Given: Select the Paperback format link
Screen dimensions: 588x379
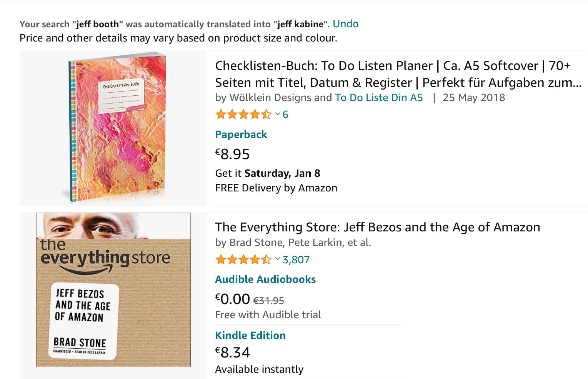Looking at the screenshot, I should pos(241,135).
